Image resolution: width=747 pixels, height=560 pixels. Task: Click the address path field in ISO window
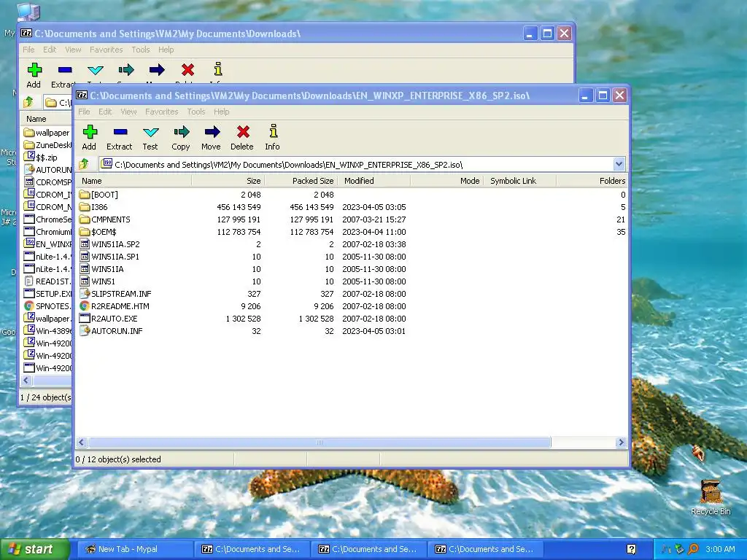click(x=356, y=164)
